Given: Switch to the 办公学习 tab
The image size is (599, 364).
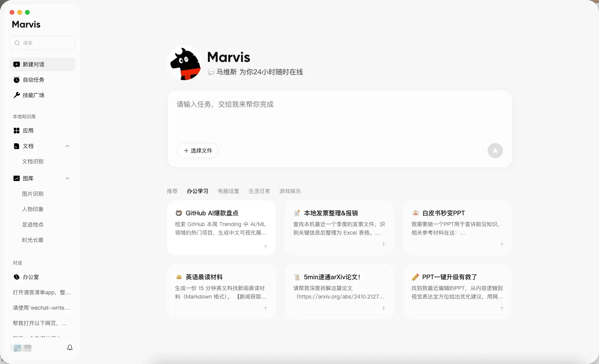Looking at the screenshot, I should point(197,191).
